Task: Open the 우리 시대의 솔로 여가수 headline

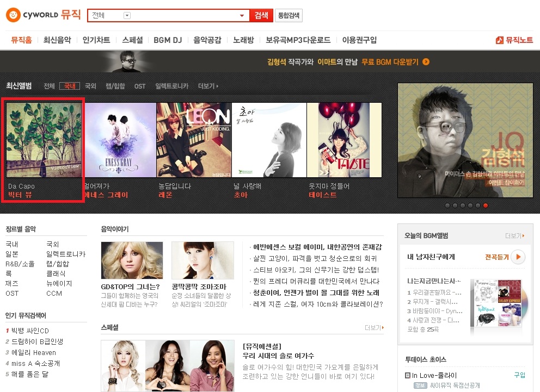Action: (278, 356)
